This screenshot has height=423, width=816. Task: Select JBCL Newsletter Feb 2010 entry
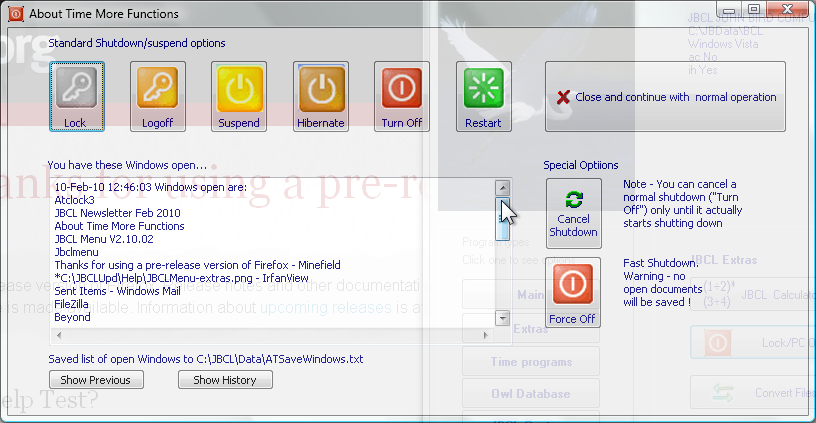[117, 213]
